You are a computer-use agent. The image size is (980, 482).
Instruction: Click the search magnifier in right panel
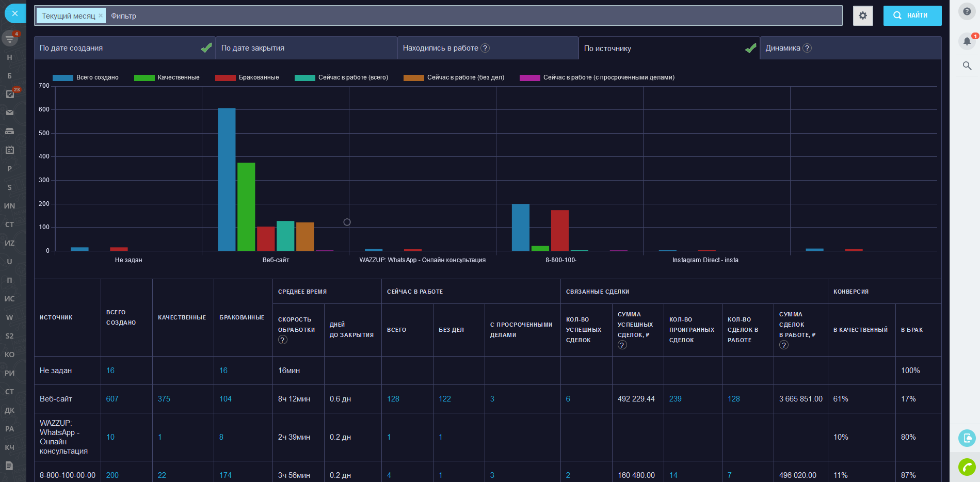[967, 66]
